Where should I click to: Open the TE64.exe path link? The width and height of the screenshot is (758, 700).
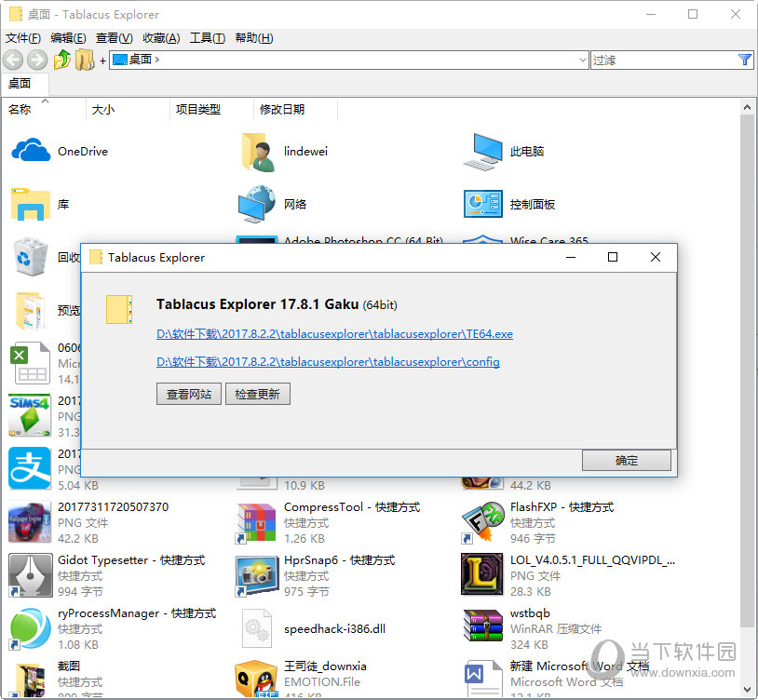(334, 334)
